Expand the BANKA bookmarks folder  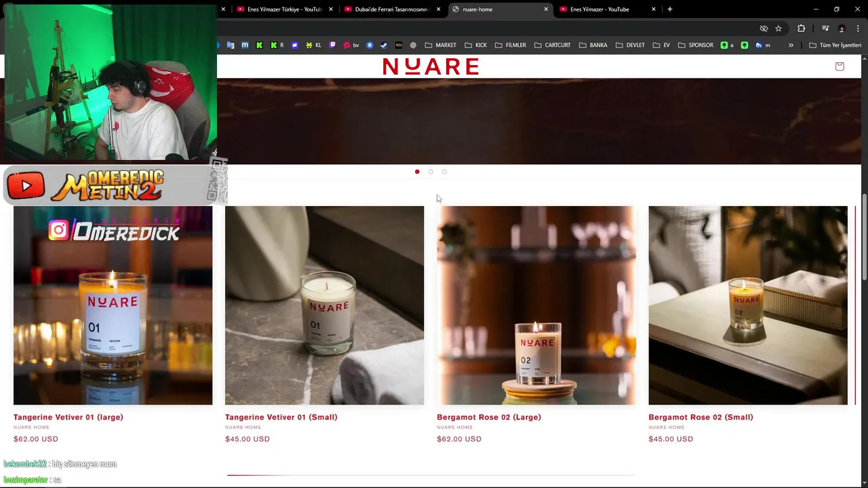pyautogui.click(x=593, y=45)
